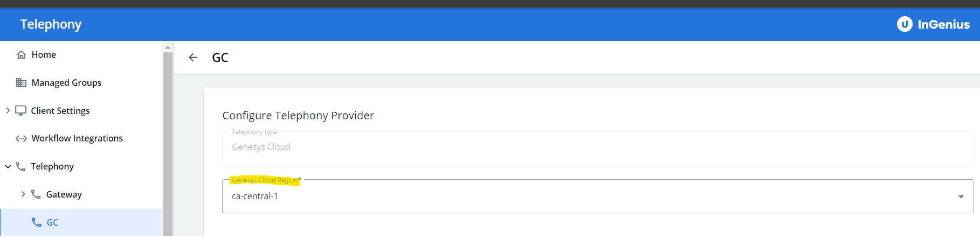Click the ca-central-1 region value
Screen dimensions: 980x237
(255, 197)
